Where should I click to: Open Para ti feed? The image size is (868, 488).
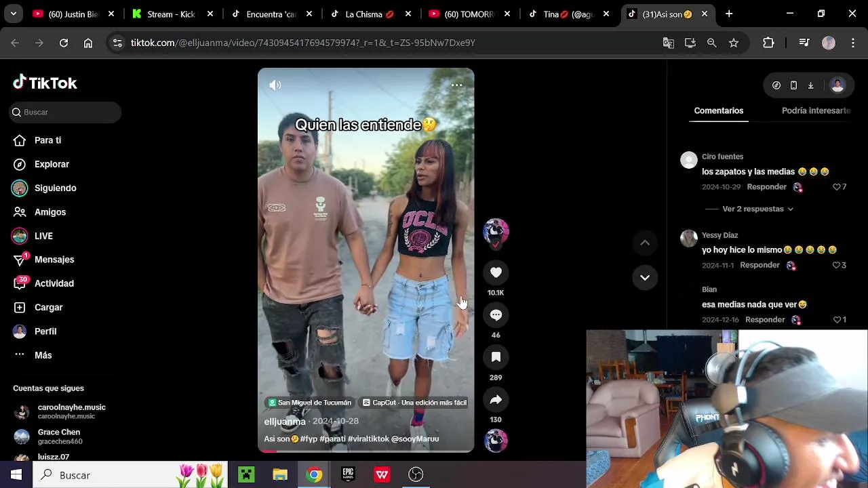47,140
